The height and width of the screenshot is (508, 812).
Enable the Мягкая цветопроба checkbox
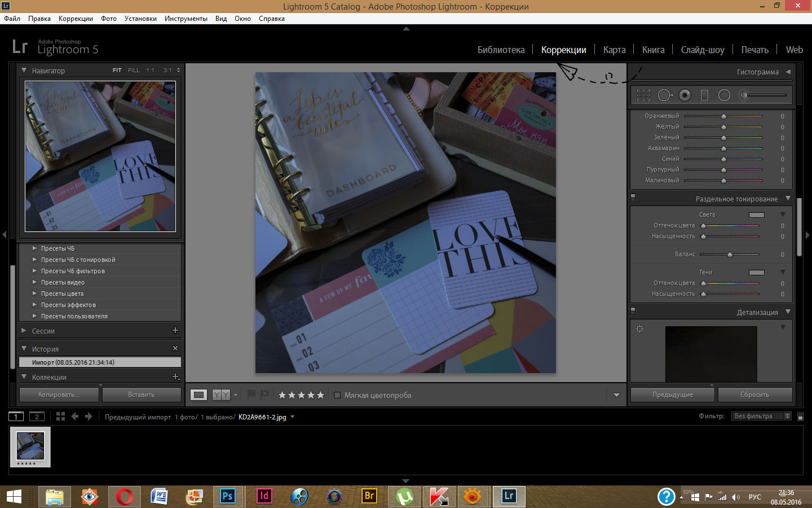pos(337,395)
